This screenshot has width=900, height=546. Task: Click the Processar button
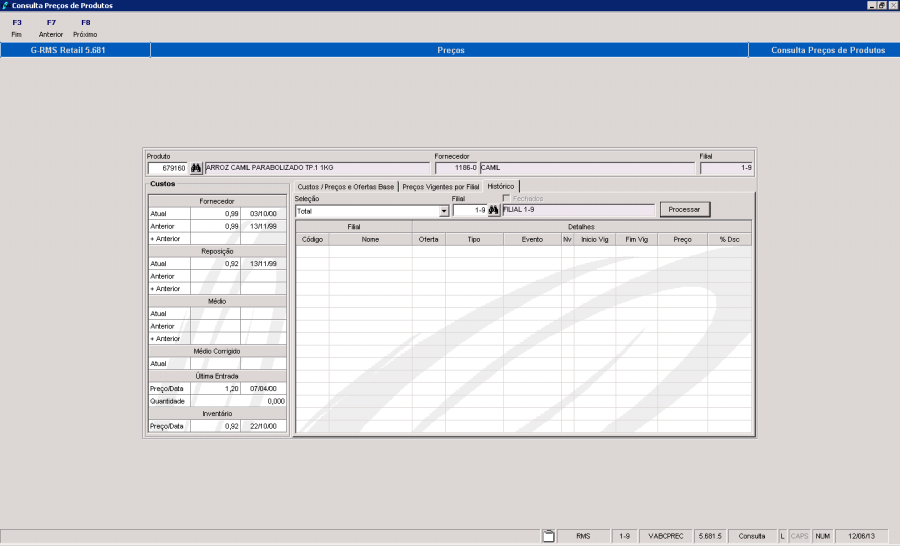point(684,210)
